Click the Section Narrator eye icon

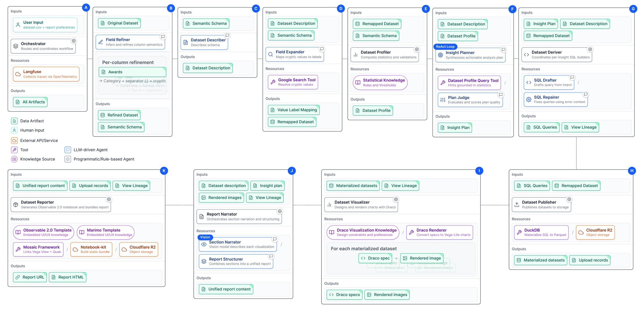204,244
